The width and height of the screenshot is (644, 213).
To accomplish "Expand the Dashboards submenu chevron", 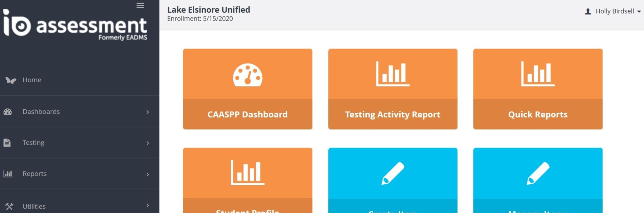I will tap(147, 112).
